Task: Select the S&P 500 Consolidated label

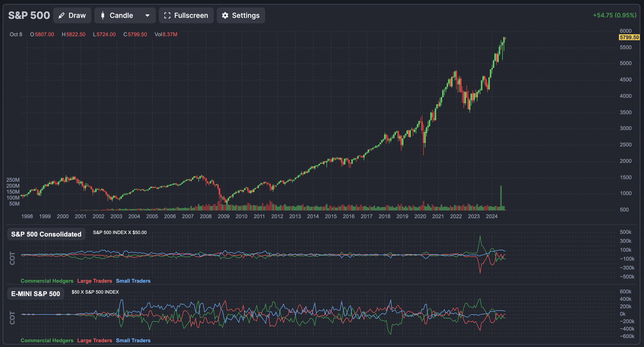Action: (46, 234)
